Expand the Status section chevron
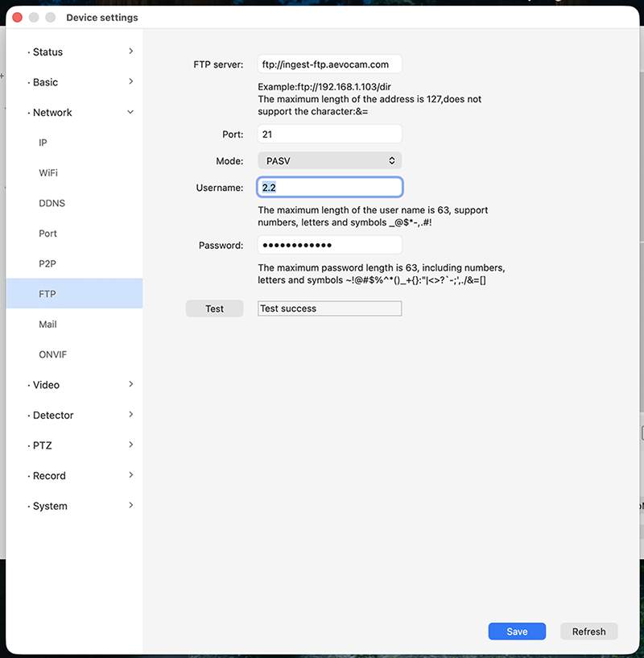Screen dimensions: 644x658 point(130,52)
